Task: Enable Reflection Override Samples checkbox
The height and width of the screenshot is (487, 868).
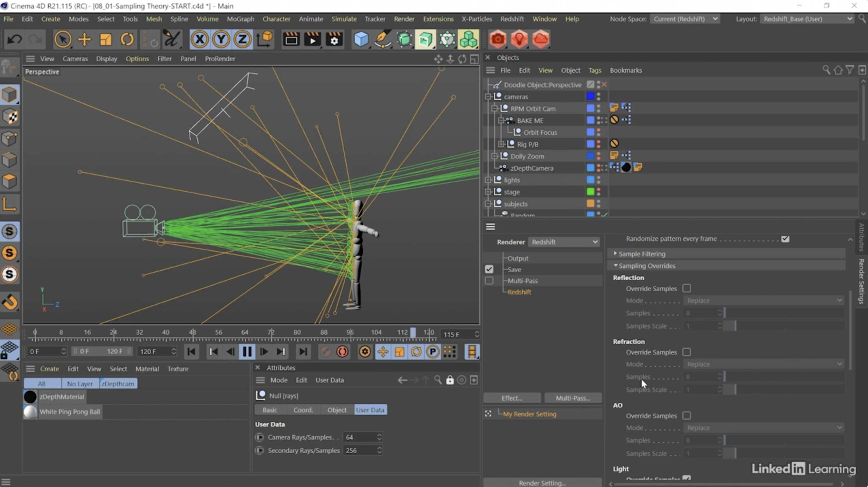Action: coord(687,288)
